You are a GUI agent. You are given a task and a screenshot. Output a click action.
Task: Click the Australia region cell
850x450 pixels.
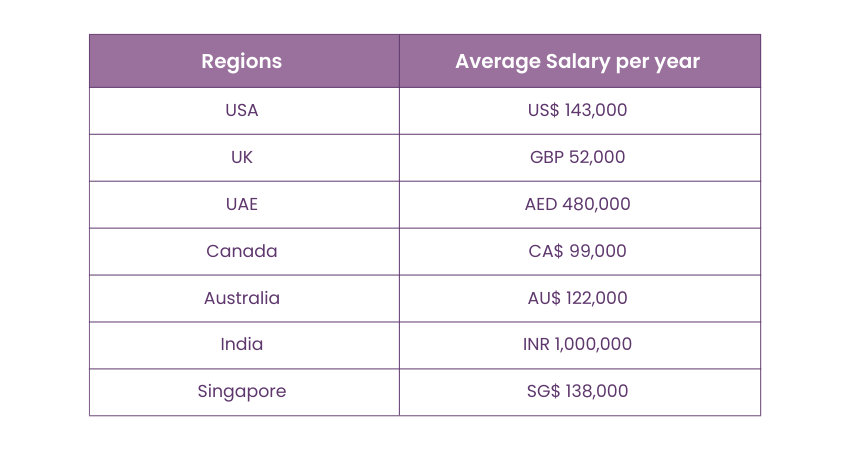(242, 298)
